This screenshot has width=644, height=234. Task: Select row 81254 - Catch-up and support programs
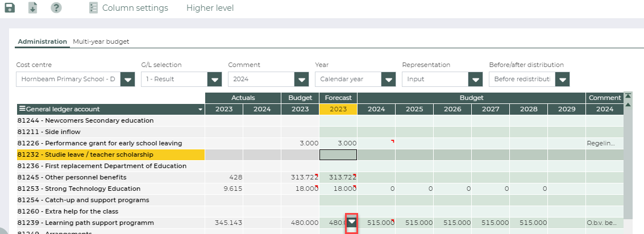pyautogui.click(x=111, y=200)
